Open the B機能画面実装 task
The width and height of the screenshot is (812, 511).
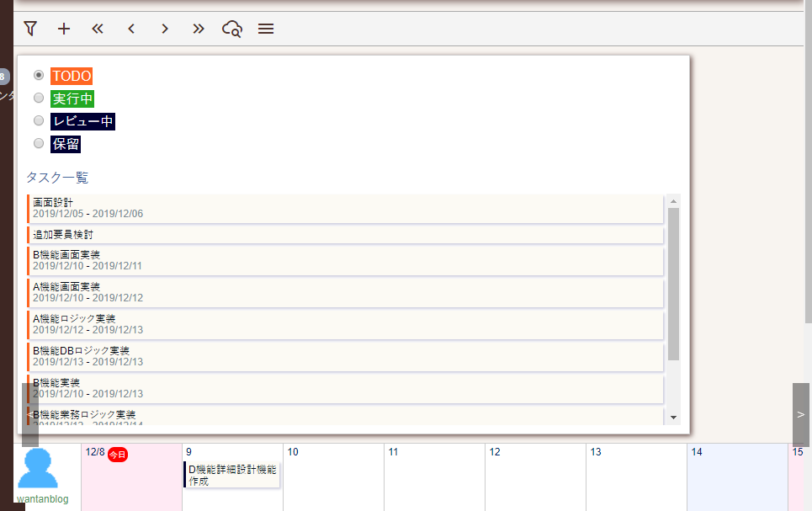(345, 261)
